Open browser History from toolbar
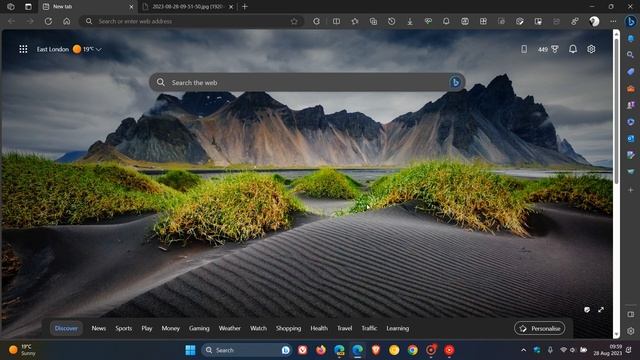This screenshot has height=360, width=640. click(x=391, y=21)
